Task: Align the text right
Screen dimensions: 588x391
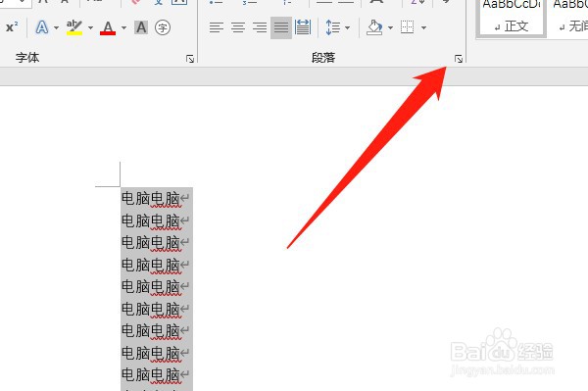Action: [260, 27]
